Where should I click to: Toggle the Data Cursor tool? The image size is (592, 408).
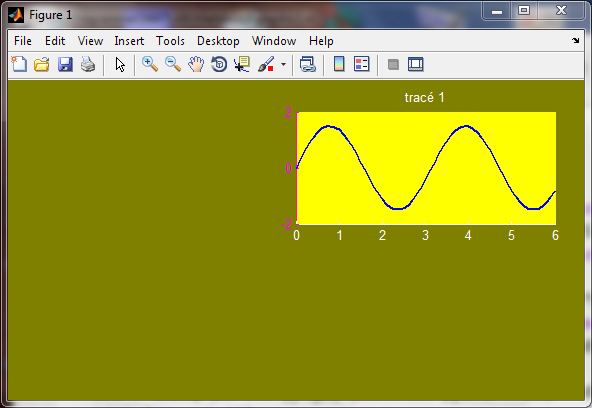[x=242, y=64]
